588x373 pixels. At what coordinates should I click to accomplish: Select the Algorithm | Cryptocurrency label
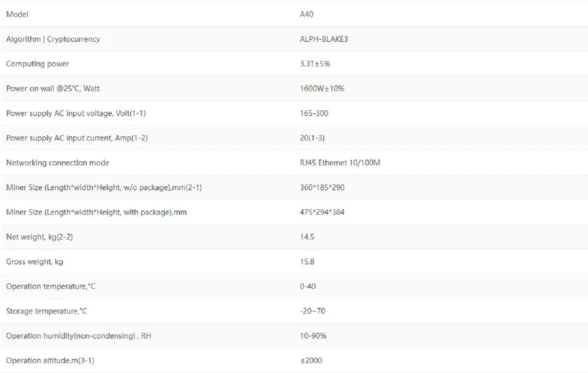[53, 39]
